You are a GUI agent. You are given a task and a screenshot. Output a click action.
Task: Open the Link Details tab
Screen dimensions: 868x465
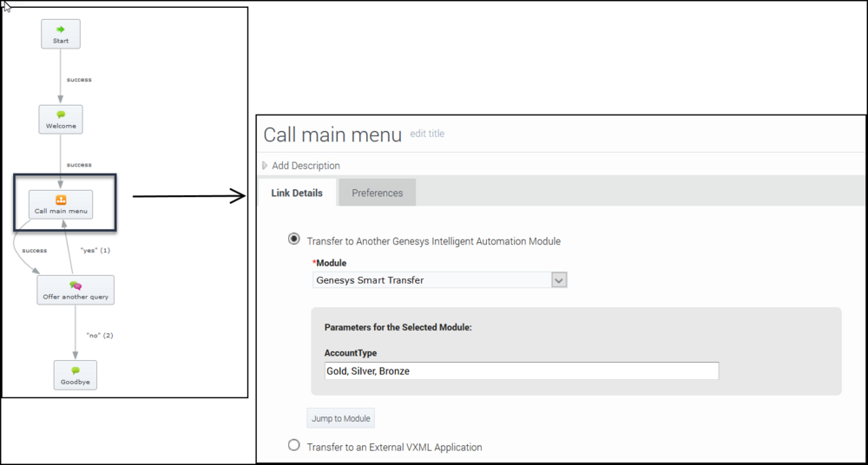tap(297, 193)
